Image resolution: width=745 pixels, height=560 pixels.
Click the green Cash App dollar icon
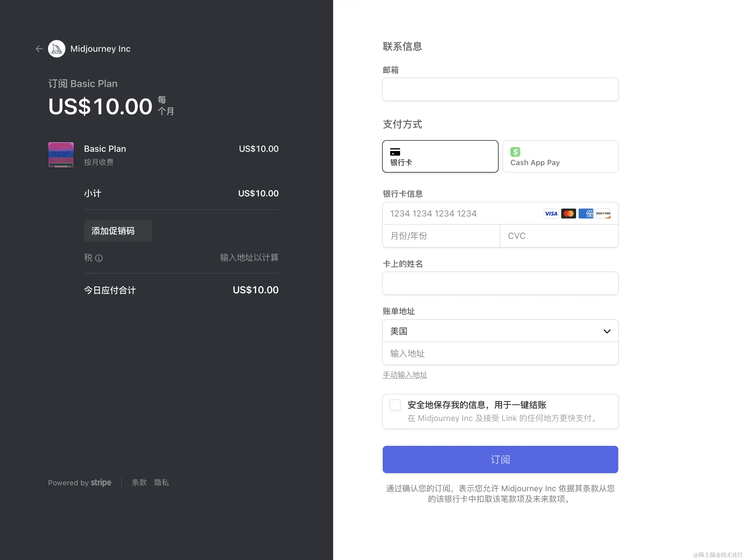[x=515, y=152]
